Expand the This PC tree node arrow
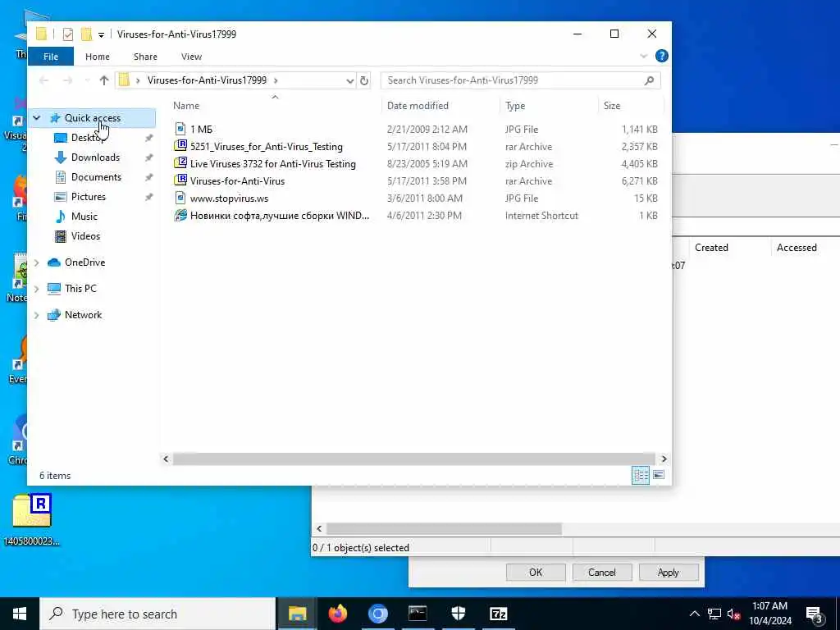This screenshot has height=630, width=840. pyautogui.click(x=36, y=289)
